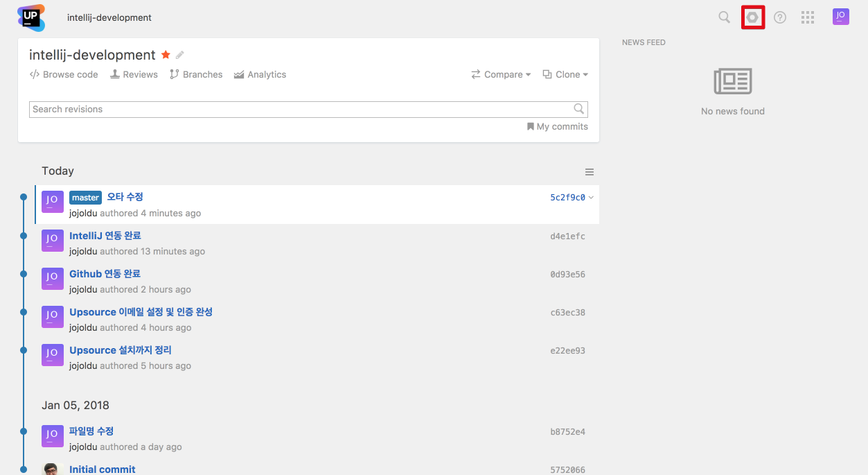
Task: Expand the Compare dropdown
Action: (x=501, y=74)
